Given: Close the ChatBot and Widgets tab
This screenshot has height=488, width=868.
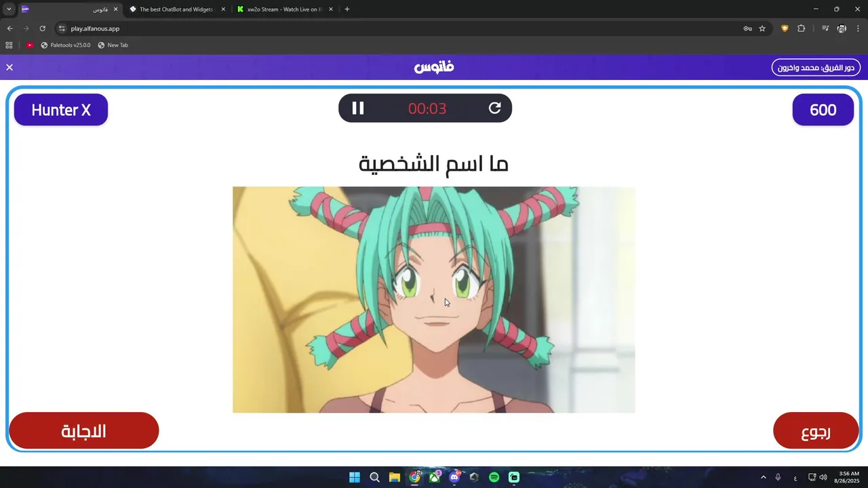Looking at the screenshot, I should click(223, 9).
